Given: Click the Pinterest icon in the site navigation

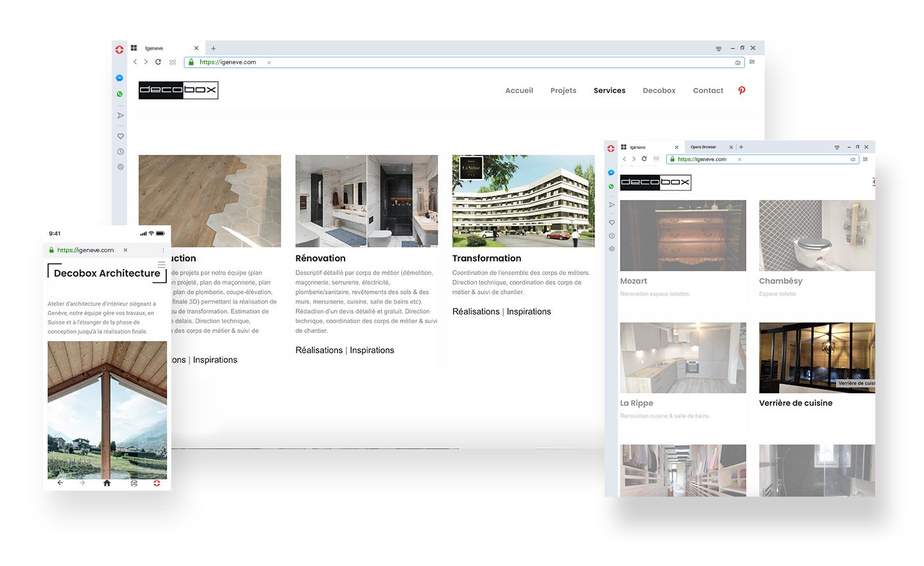Looking at the screenshot, I should click(x=742, y=90).
